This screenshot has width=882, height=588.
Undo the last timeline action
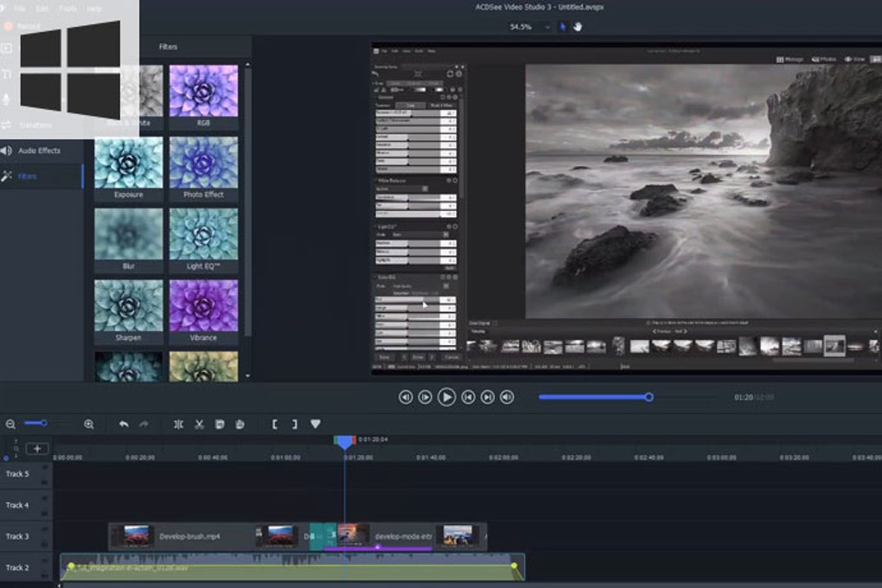(124, 424)
